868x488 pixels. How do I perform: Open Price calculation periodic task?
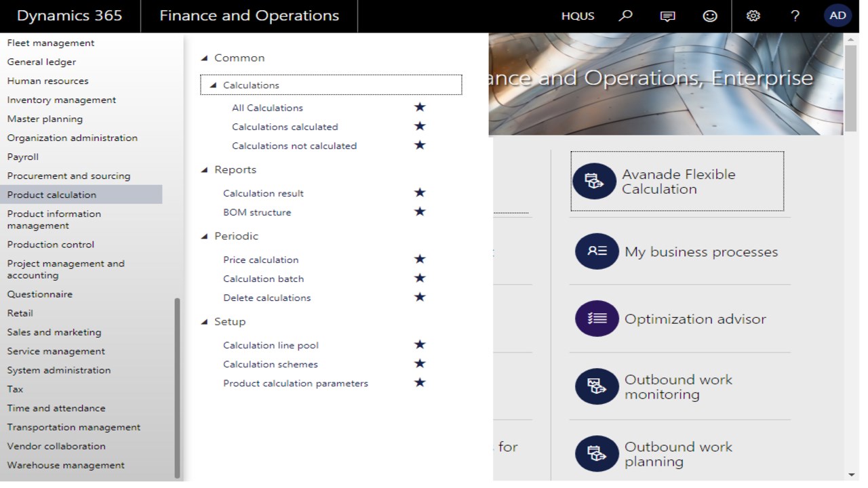pyautogui.click(x=260, y=260)
